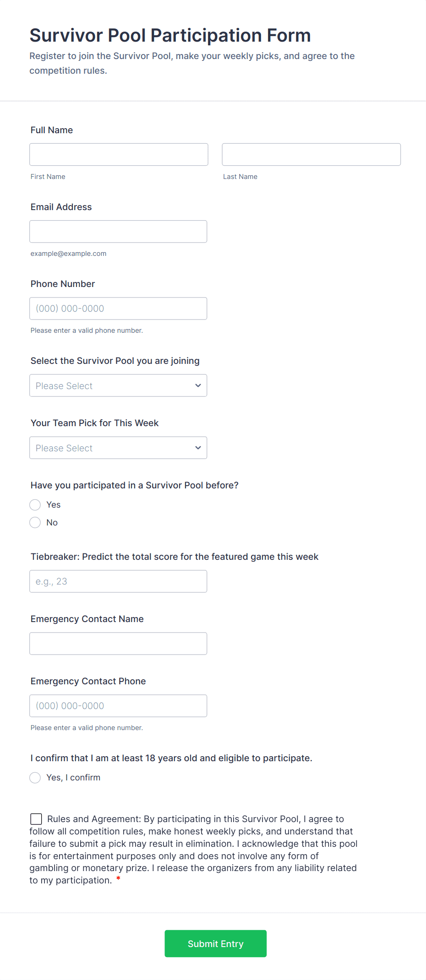Click the Emergency Contact Name field
Viewport: 426px width, 980px height.
point(118,644)
